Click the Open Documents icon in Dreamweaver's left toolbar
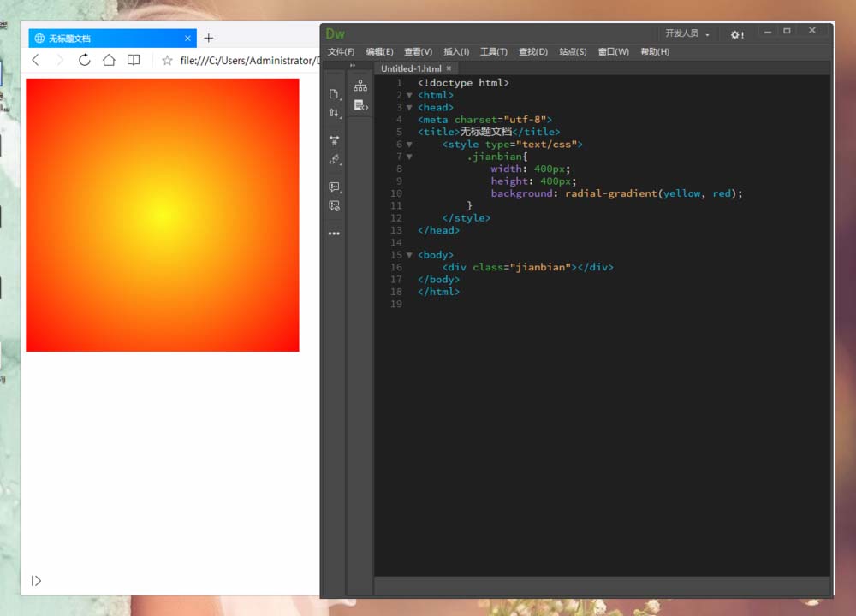 tap(334, 94)
